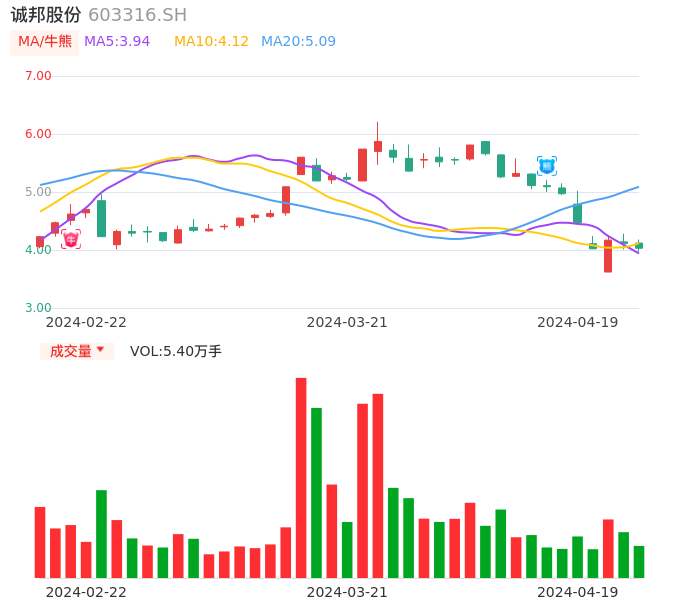686x606 pixels.
Task: Click the candlestick with the highest upper wick
Action: coord(378,145)
